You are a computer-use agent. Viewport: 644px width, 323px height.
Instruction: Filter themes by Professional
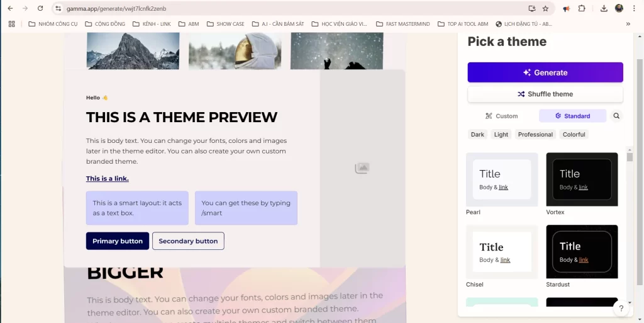tap(535, 134)
